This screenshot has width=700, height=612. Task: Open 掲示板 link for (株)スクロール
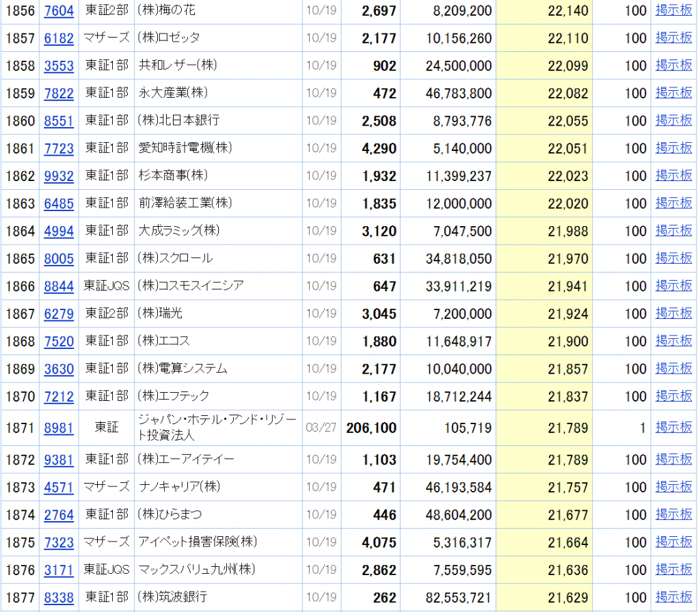(673, 258)
